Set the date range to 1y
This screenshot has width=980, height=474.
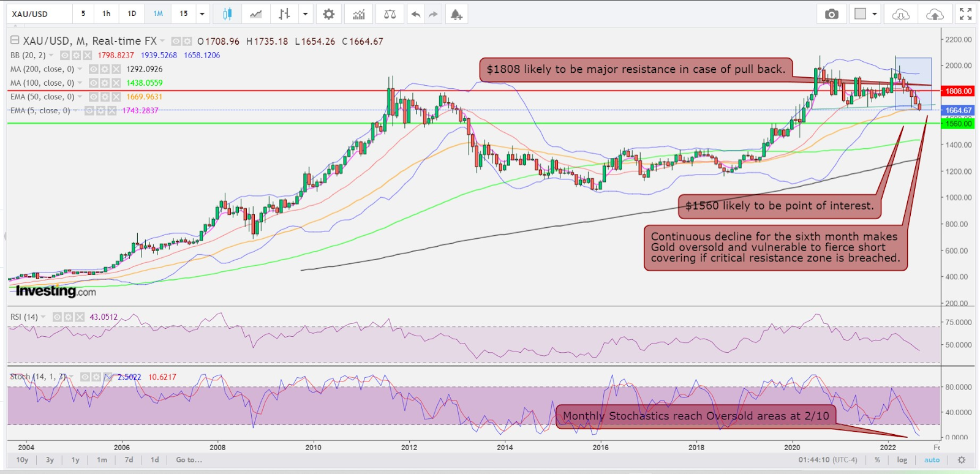[75, 460]
